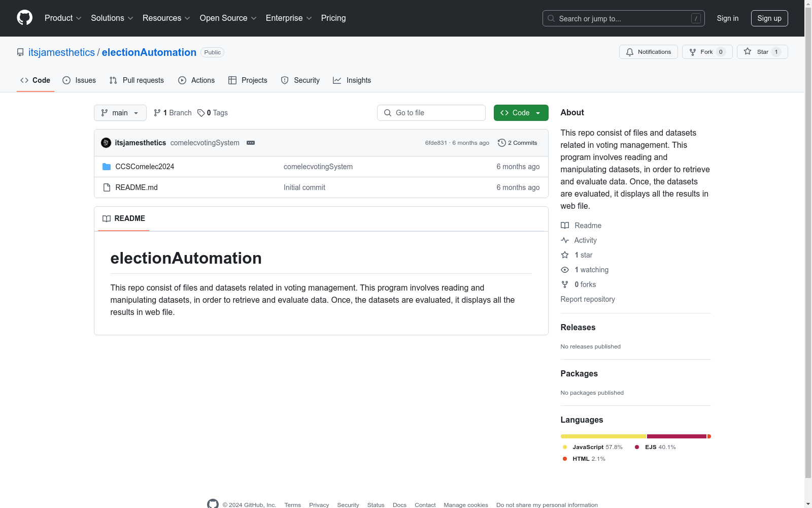Click the JavaScript yellow language bar segment

point(603,436)
